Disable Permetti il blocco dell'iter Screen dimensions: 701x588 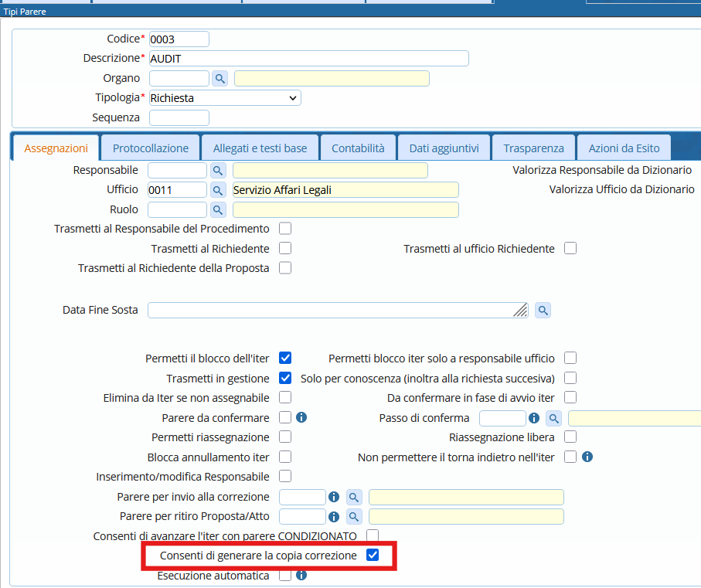coord(285,358)
